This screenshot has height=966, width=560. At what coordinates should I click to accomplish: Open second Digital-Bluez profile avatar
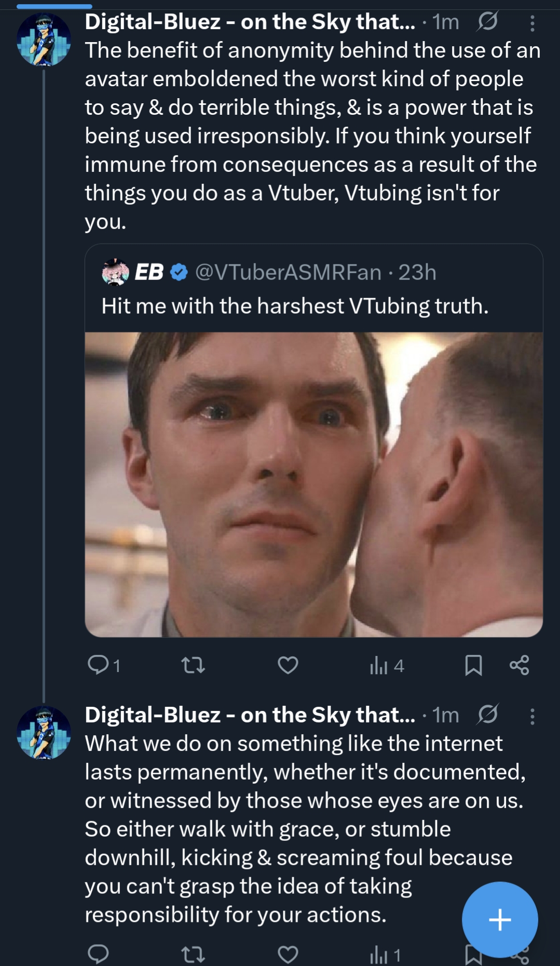click(44, 732)
